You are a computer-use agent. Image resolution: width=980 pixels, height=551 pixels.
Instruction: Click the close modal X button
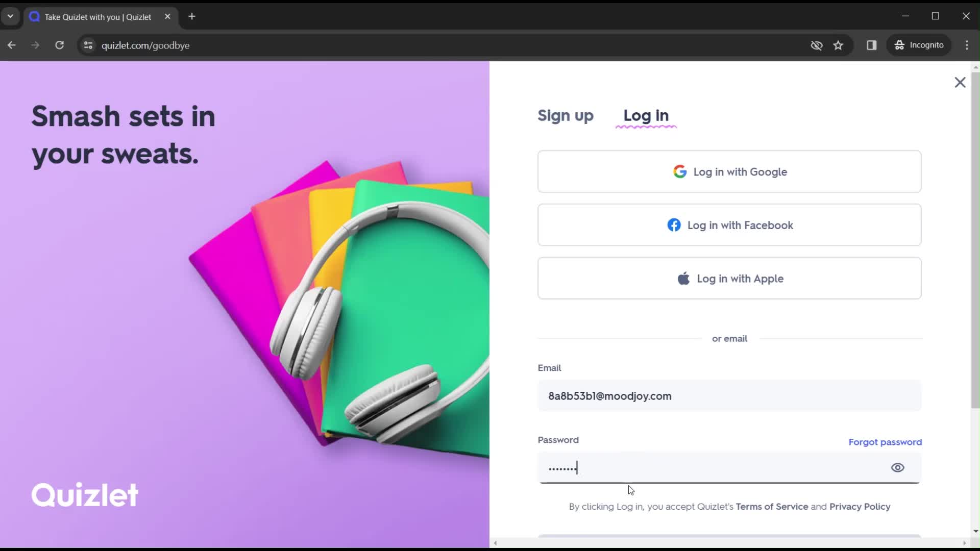pos(961,82)
